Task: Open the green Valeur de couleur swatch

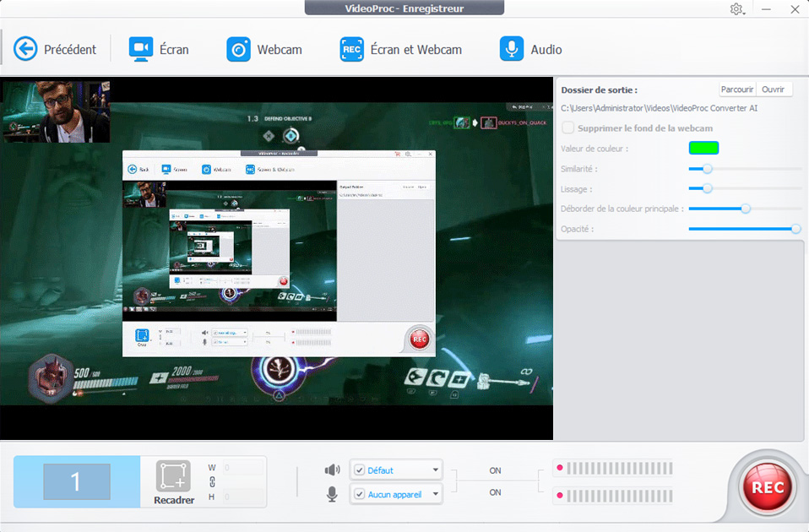Action: (x=703, y=148)
